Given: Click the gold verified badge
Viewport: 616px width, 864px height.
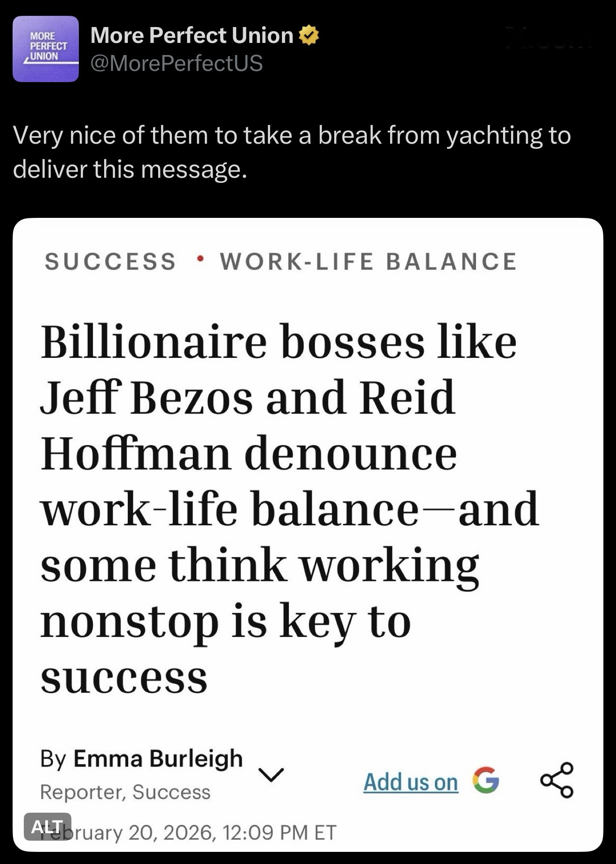Looking at the screenshot, I should pyautogui.click(x=308, y=35).
